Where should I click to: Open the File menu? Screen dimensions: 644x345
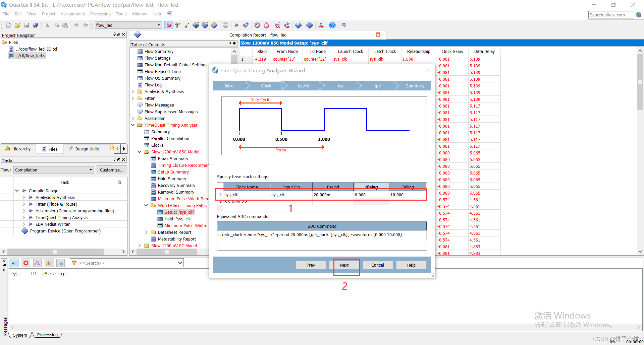(x=6, y=14)
